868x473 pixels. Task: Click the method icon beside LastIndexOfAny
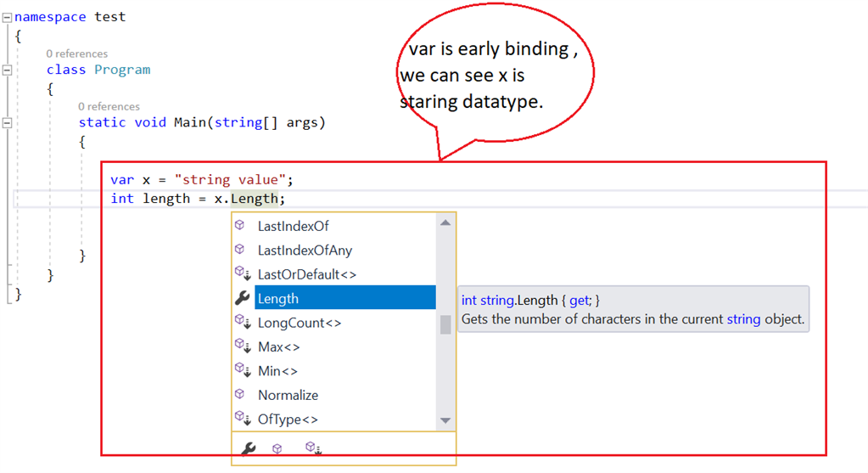pyautogui.click(x=239, y=250)
